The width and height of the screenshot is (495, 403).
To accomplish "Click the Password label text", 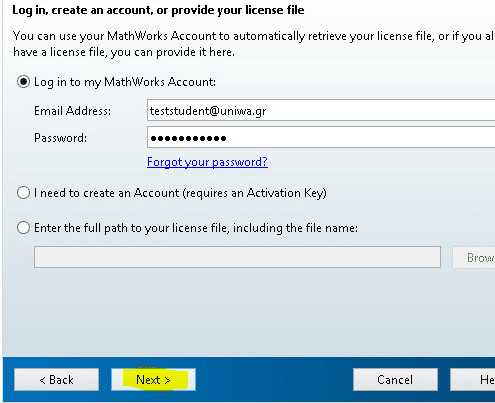I will (x=60, y=138).
